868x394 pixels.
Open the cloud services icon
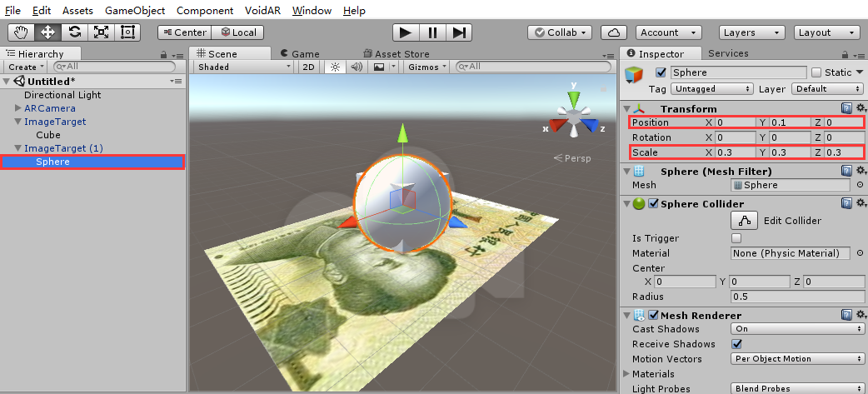point(613,32)
